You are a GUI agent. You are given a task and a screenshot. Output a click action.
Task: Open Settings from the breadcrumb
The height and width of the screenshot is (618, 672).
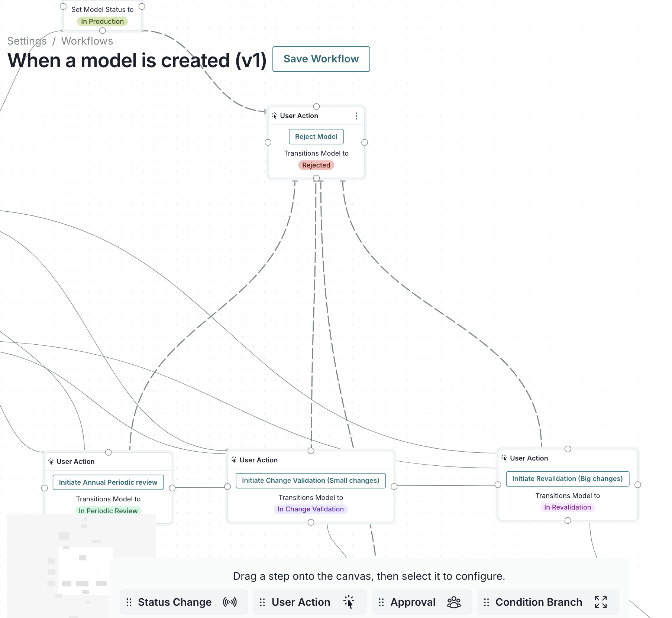[x=27, y=41]
